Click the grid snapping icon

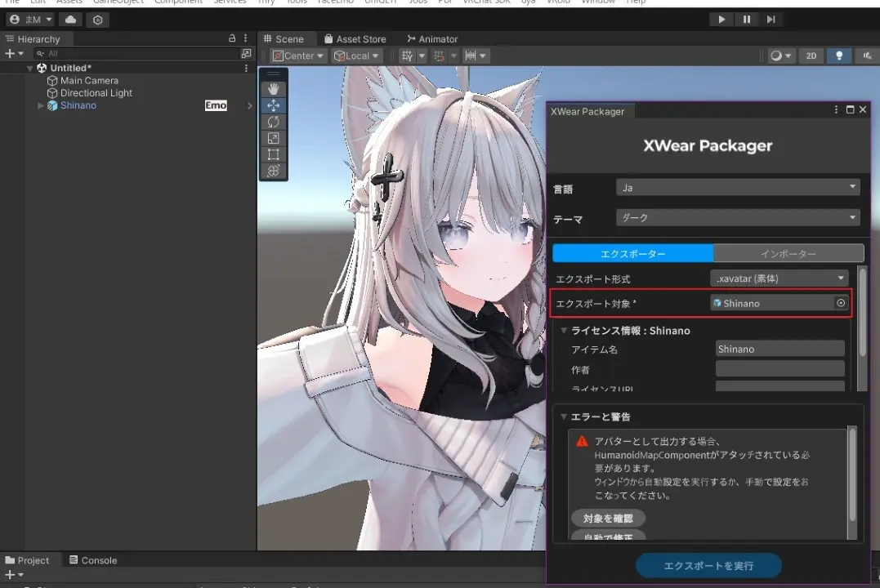coord(439,56)
